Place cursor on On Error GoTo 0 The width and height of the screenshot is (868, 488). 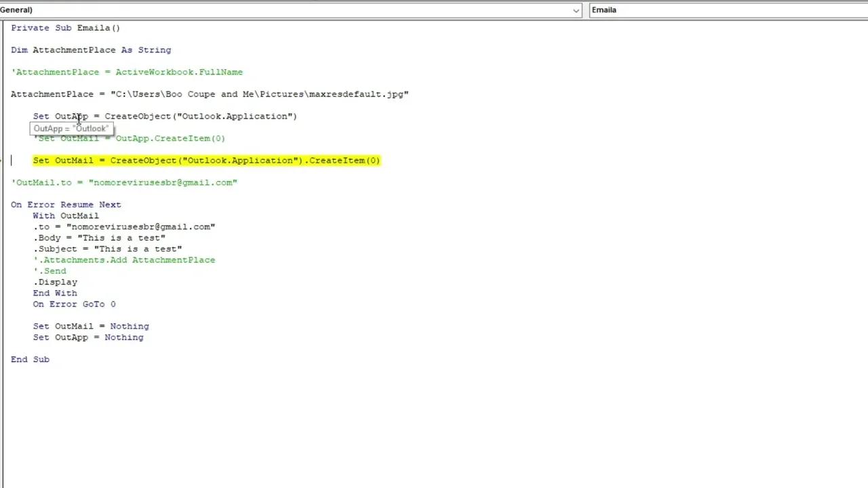74,304
